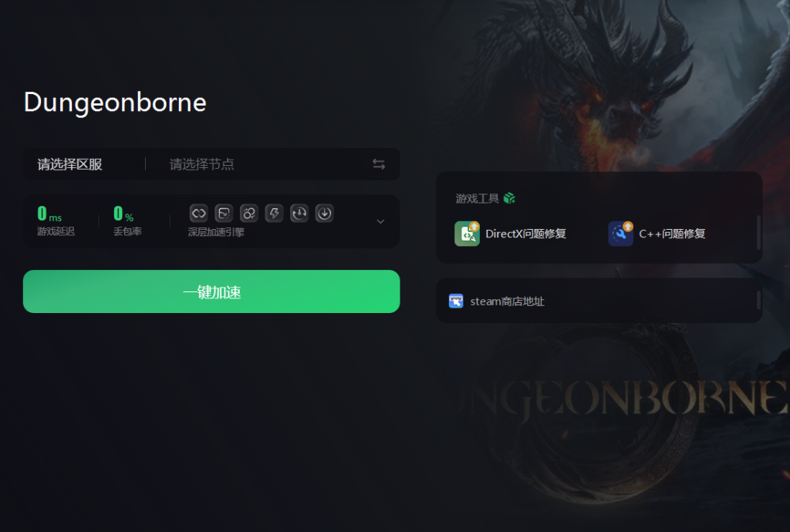Click the download arrow engine icon
This screenshot has width=790, height=532.
pos(325,214)
